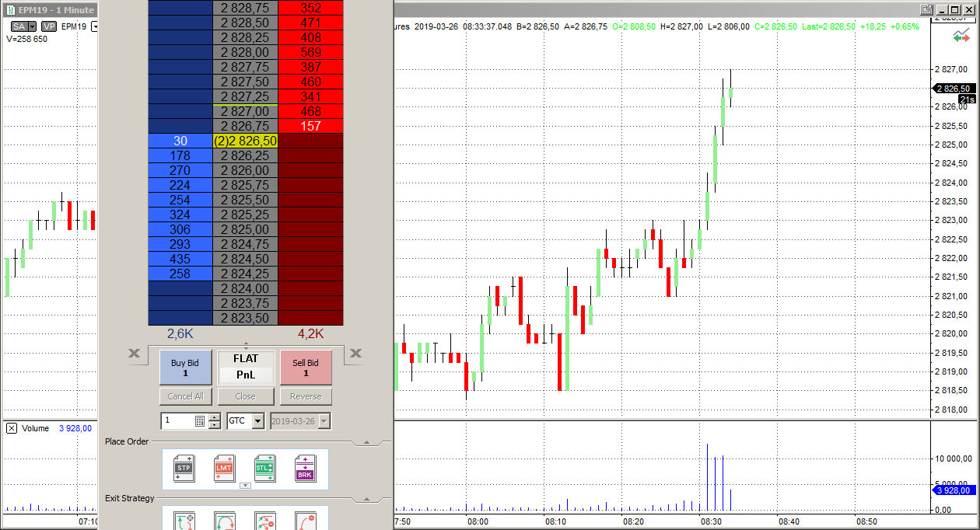Click ask cell 569 at 2 828,00
The image size is (980, 530).
point(310,52)
